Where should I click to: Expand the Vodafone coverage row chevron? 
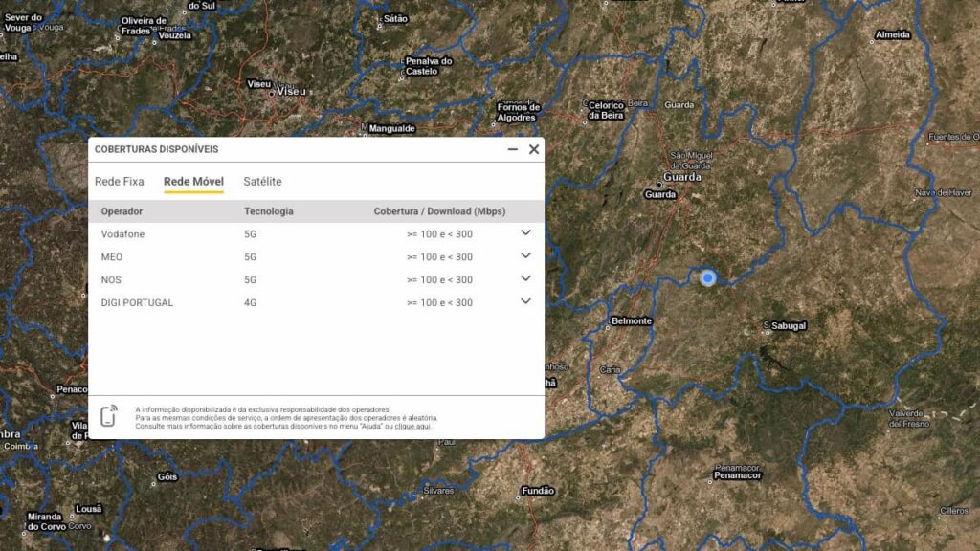525,232
